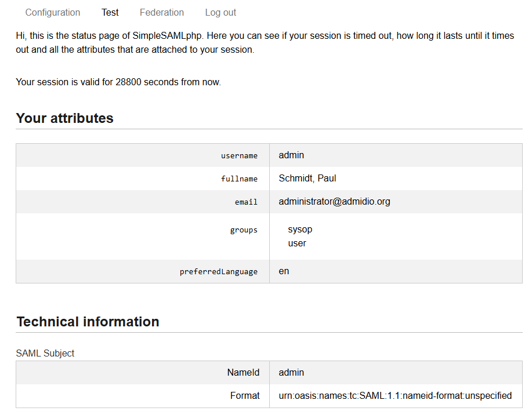Viewport: 532px width, 411px height.
Task: Open the Federation tab
Action: pyautogui.click(x=162, y=12)
